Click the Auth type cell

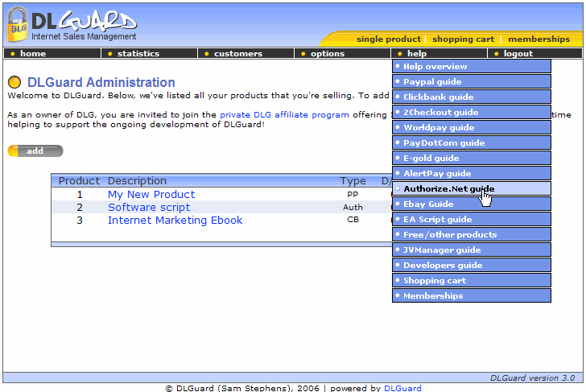353,208
